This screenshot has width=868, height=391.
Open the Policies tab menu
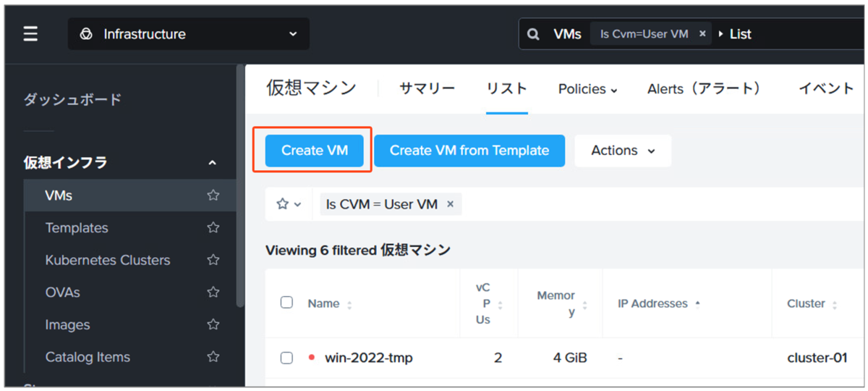587,89
